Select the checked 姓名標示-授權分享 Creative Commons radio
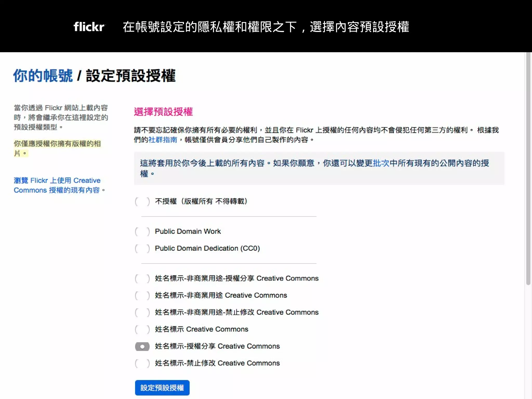The width and height of the screenshot is (532, 399). tap(142, 347)
